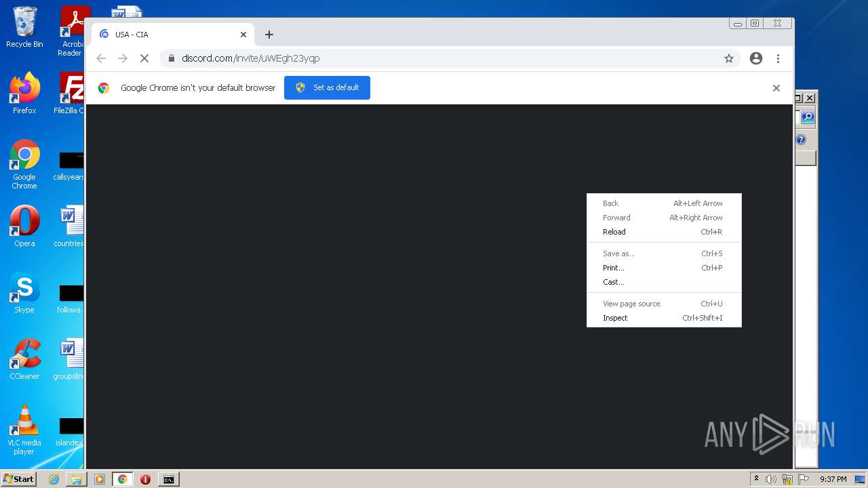Image resolution: width=868 pixels, height=488 pixels.
Task: Click the 9:37 PM taskbar clock
Action: (833, 479)
